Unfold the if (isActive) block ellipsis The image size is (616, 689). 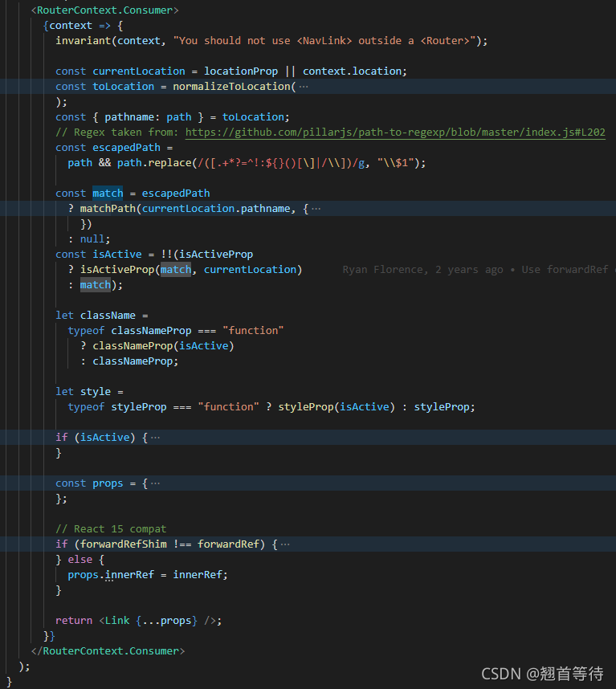tap(155, 438)
